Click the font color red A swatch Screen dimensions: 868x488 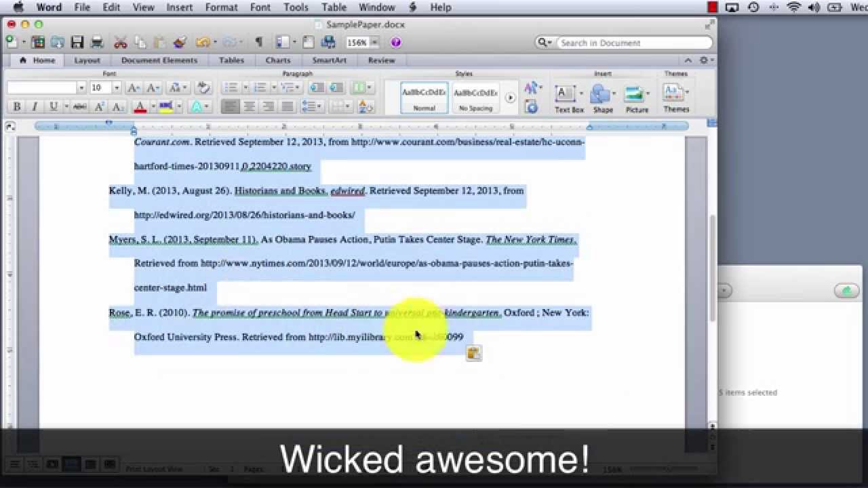pos(140,106)
